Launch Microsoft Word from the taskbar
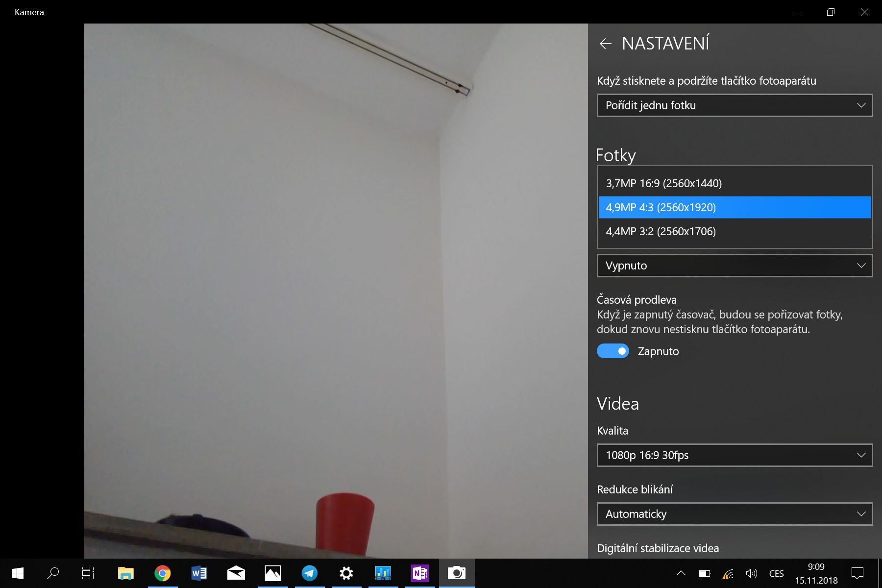The height and width of the screenshot is (588, 882). 199,573
